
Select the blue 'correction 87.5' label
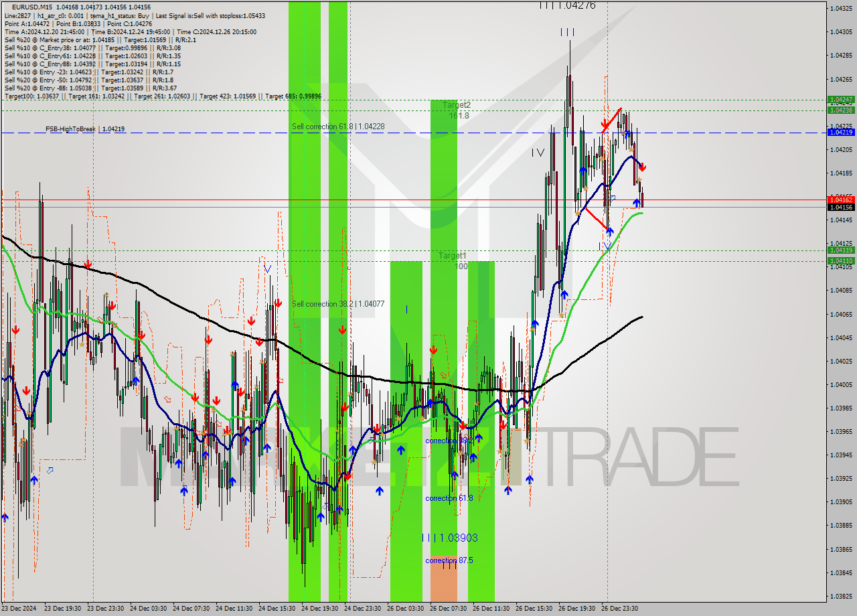click(449, 560)
